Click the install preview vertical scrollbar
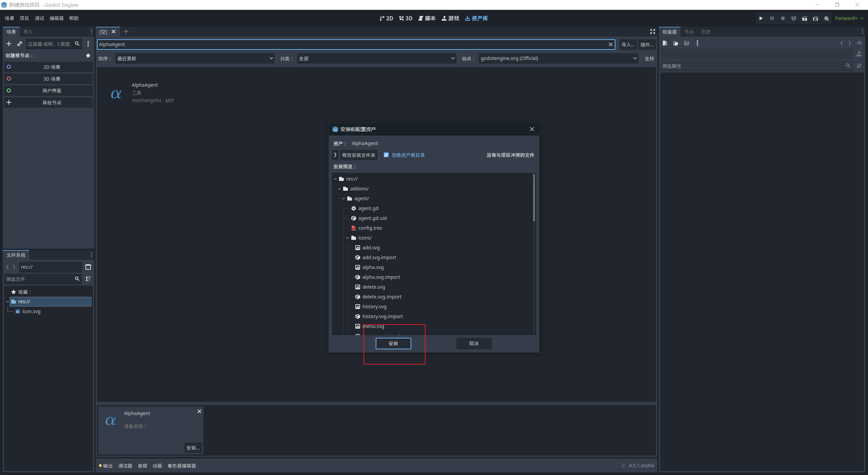Viewport: 868px width, 475px height. coord(534,198)
